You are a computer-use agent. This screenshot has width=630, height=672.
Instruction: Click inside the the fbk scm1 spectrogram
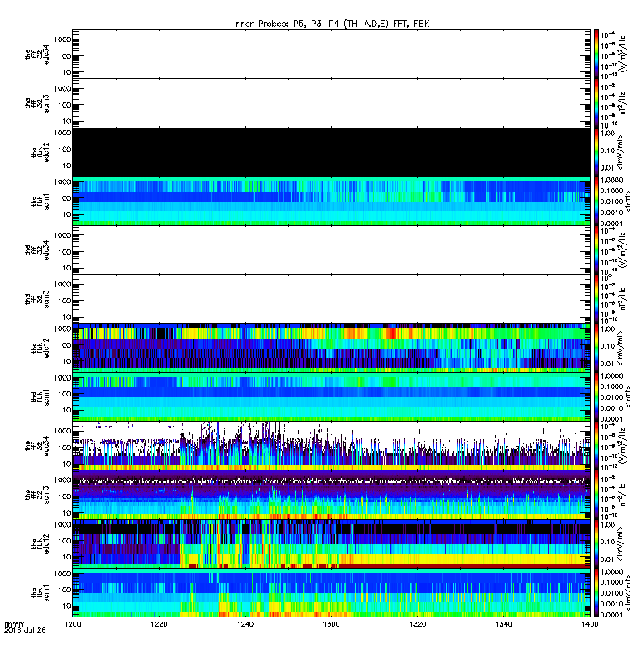(331, 593)
